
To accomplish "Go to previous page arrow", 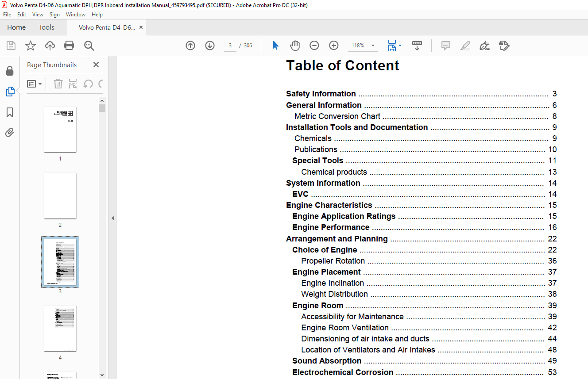I will pos(190,46).
